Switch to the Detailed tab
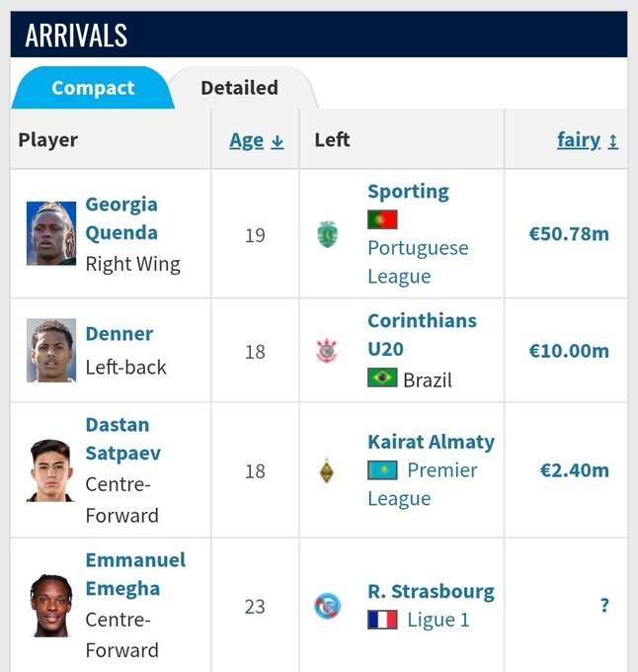The width and height of the screenshot is (638, 672). coord(239,88)
